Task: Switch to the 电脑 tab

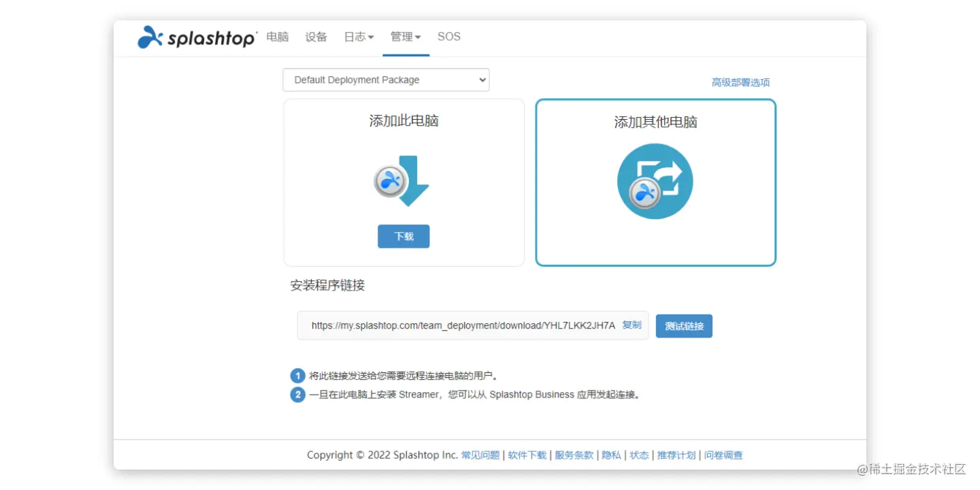Action: pyautogui.click(x=277, y=37)
